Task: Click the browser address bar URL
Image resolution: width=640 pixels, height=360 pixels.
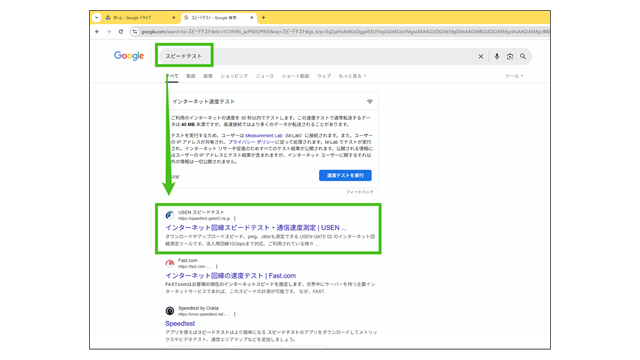Action: point(345,32)
